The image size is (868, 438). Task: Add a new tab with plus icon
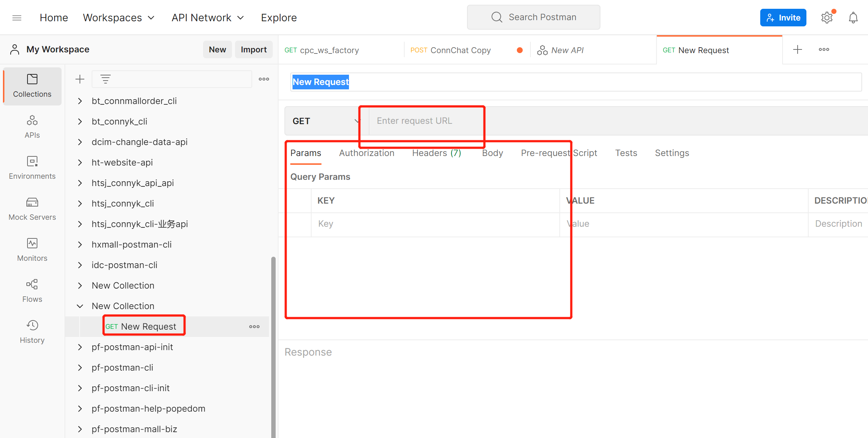point(798,50)
